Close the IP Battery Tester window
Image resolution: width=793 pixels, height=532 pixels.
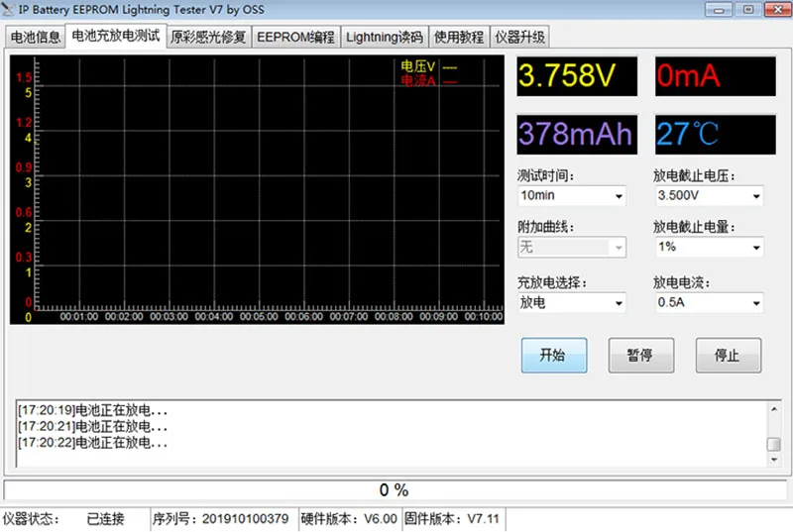tap(778, 10)
